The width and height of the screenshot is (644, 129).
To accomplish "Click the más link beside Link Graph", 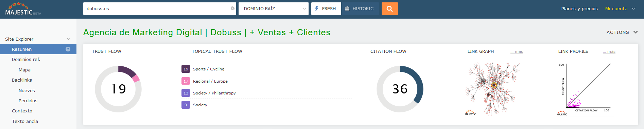I will click(x=517, y=51).
